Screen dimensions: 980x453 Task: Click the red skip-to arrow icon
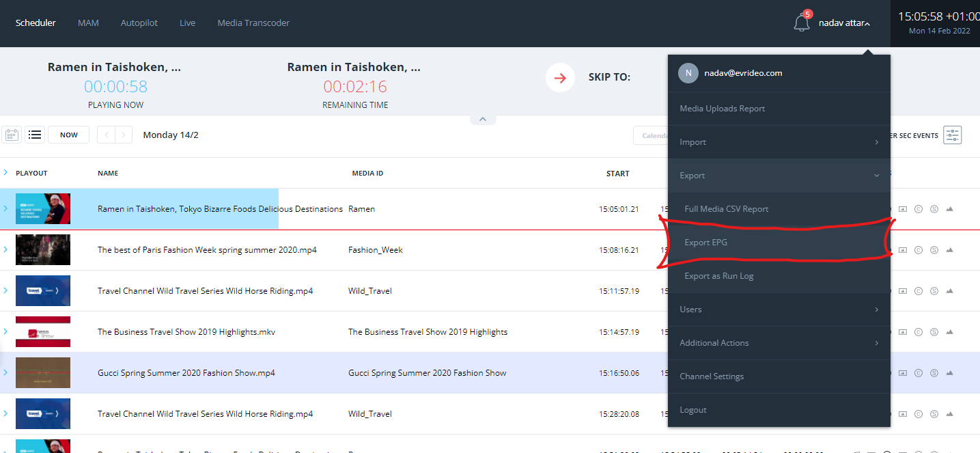coord(560,77)
